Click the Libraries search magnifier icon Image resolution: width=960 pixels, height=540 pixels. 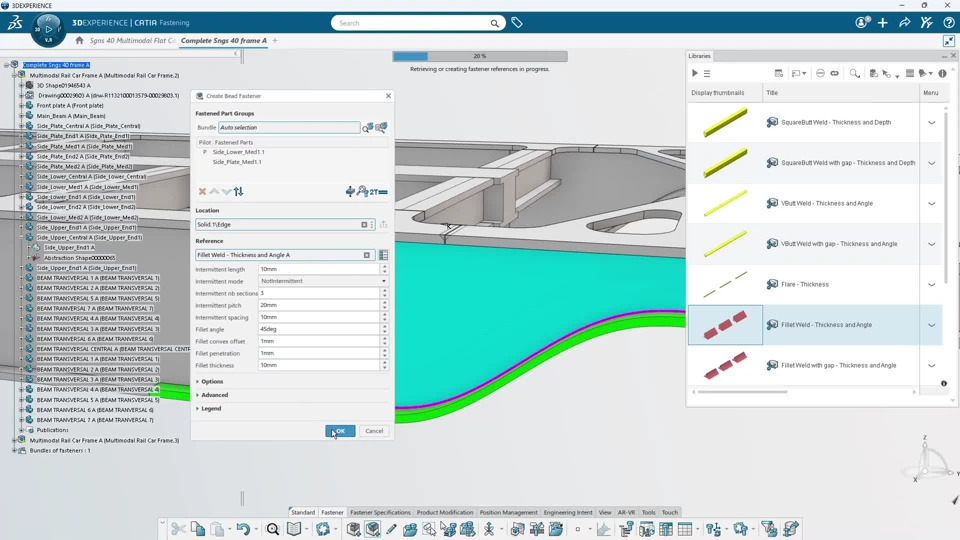pyautogui.click(x=854, y=73)
